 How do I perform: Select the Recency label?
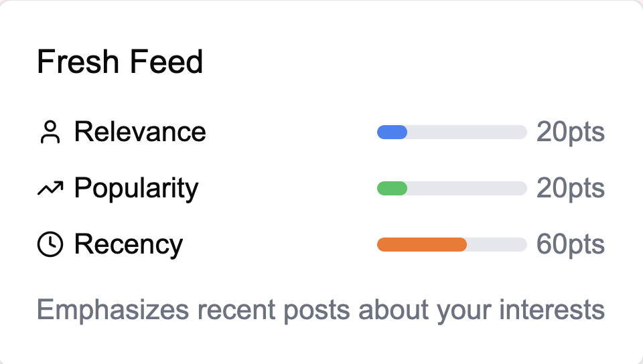(x=128, y=246)
